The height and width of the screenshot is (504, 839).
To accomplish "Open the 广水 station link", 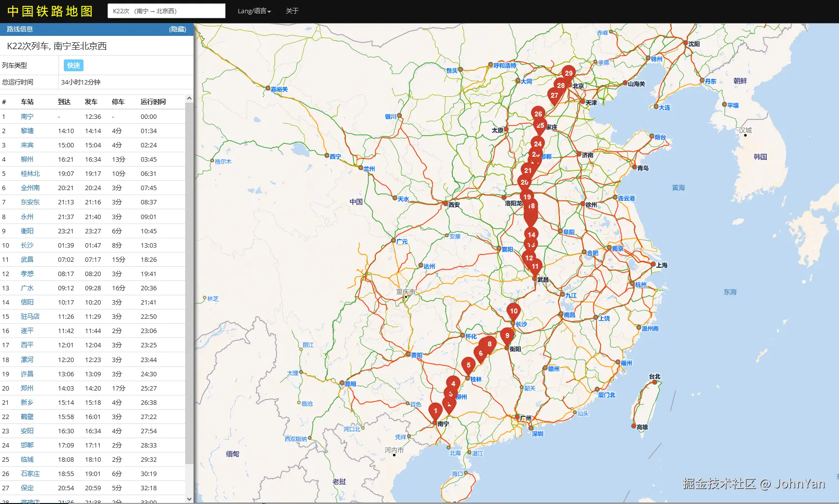I will point(27,288).
